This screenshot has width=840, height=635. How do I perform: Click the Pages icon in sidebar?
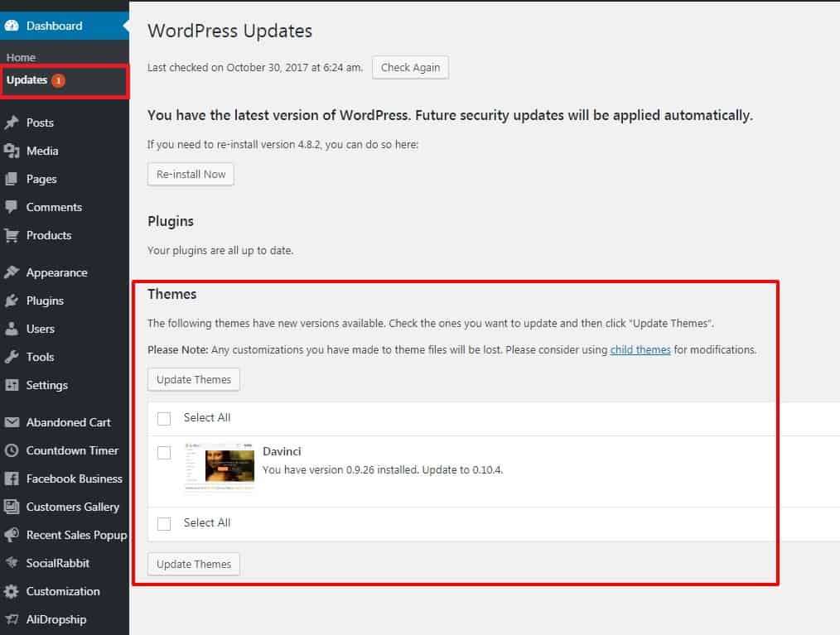click(x=12, y=179)
